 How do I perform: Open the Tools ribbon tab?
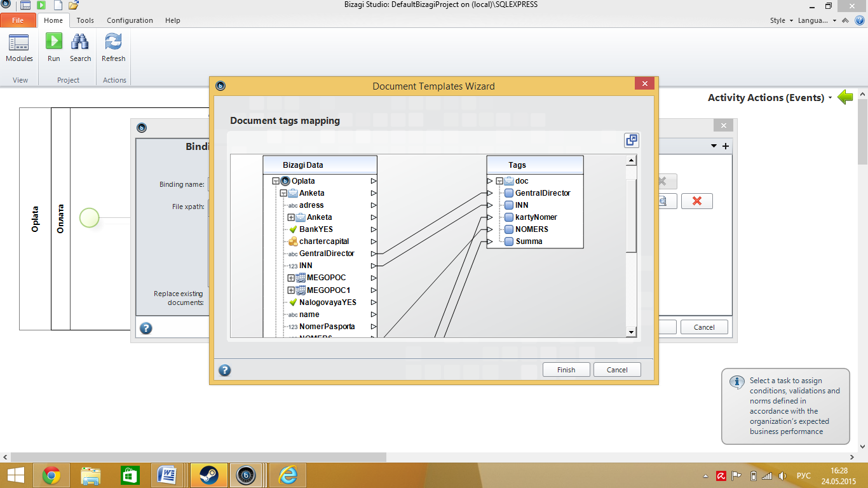(x=85, y=20)
